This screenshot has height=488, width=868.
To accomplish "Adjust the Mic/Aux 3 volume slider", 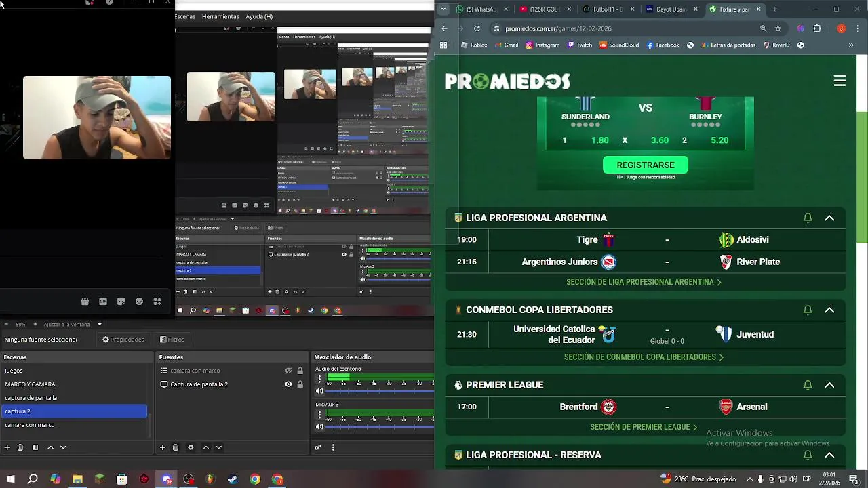I will [380, 426].
